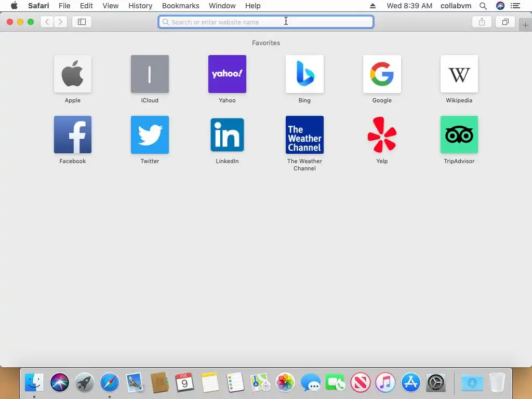Open Notes in the Dock

point(210,382)
